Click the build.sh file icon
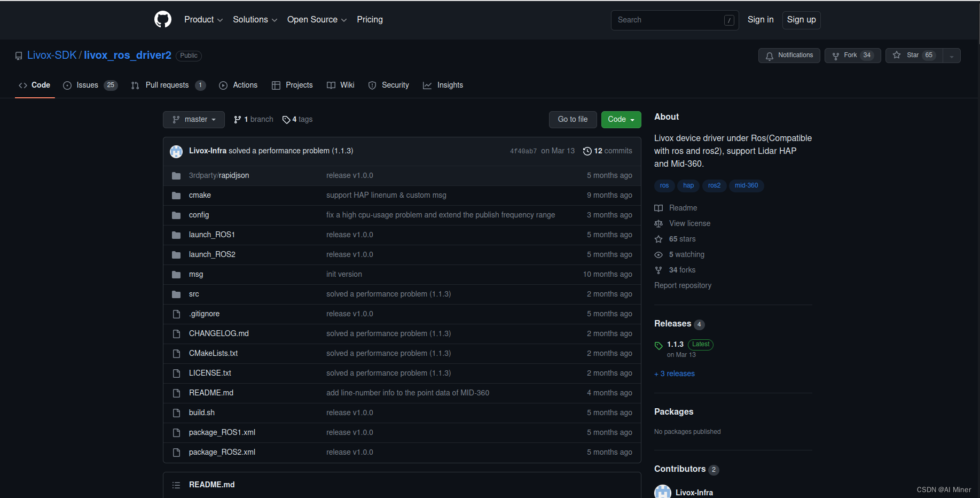 (x=176, y=413)
